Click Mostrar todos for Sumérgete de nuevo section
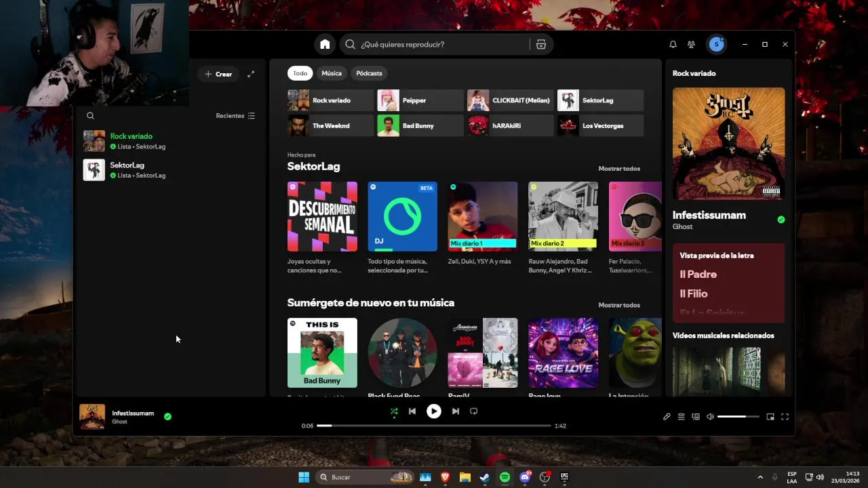Image resolution: width=868 pixels, height=488 pixels. point(618,305)
